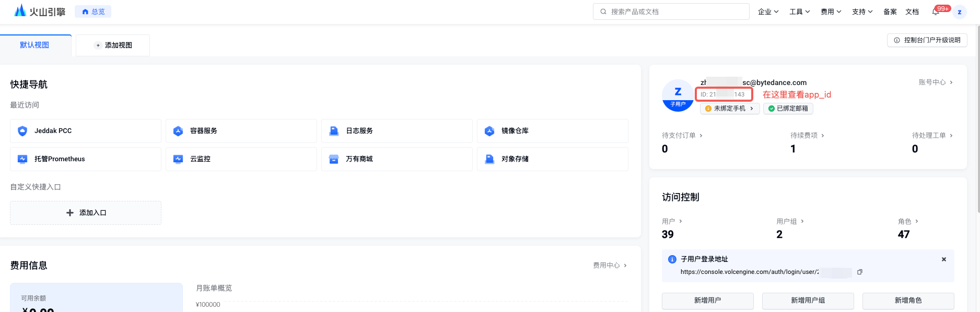The width and height of the screenshot is (980, 312).
Task: Open the 账号中心 link
Action: coord(935,82)
